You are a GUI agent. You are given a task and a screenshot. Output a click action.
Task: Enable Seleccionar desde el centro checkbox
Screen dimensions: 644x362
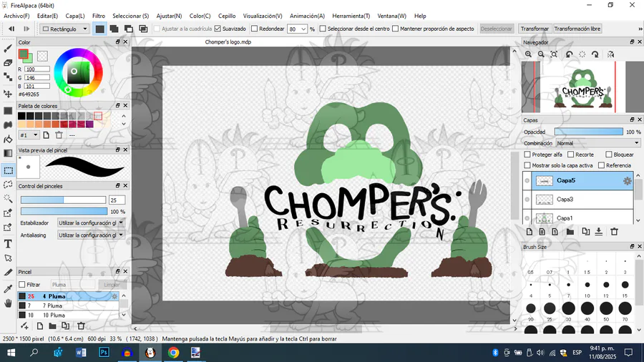pyautogui.click(x=323, y=29)
